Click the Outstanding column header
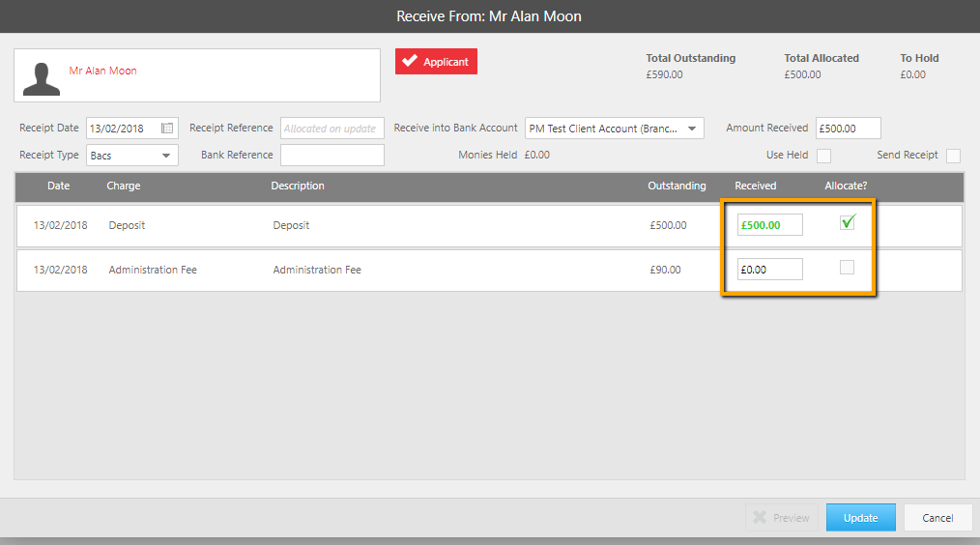Screen dimensions: 980x545 677,186
